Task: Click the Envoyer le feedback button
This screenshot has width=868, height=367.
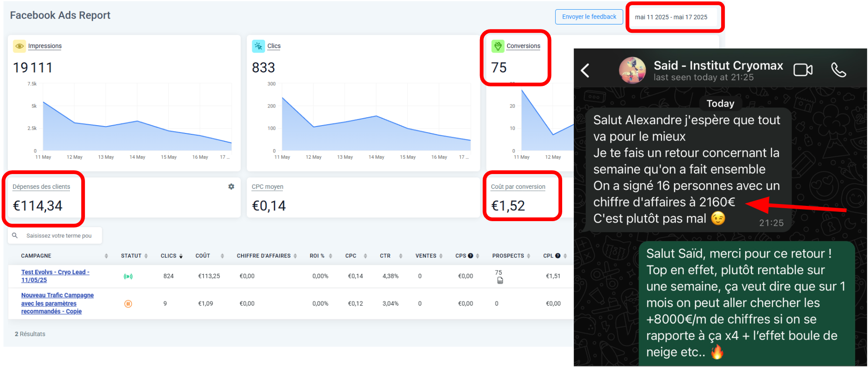Action: [589, 17]
